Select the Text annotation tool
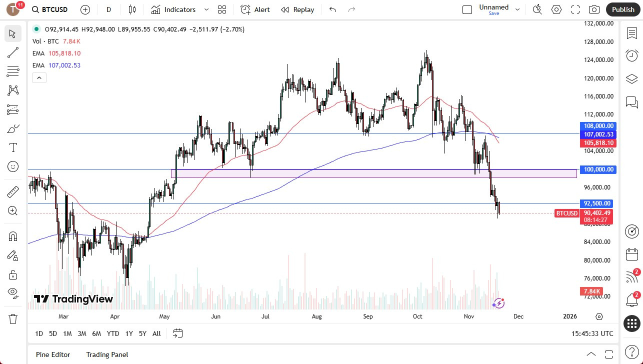Viewport: 643px width, 364px height. click(x=13, y=147)
